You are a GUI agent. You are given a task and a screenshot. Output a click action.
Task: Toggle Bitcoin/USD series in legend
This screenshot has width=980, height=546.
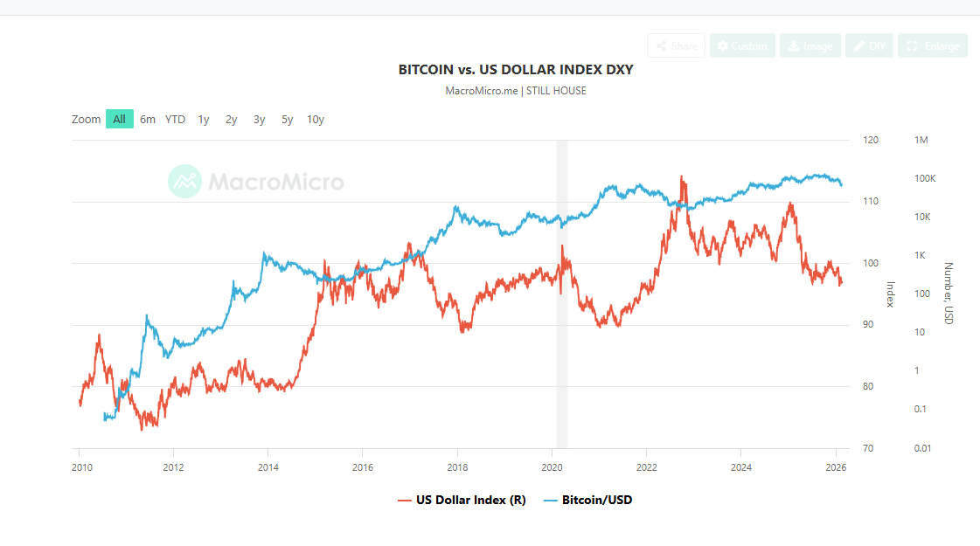tap(587, 501)
